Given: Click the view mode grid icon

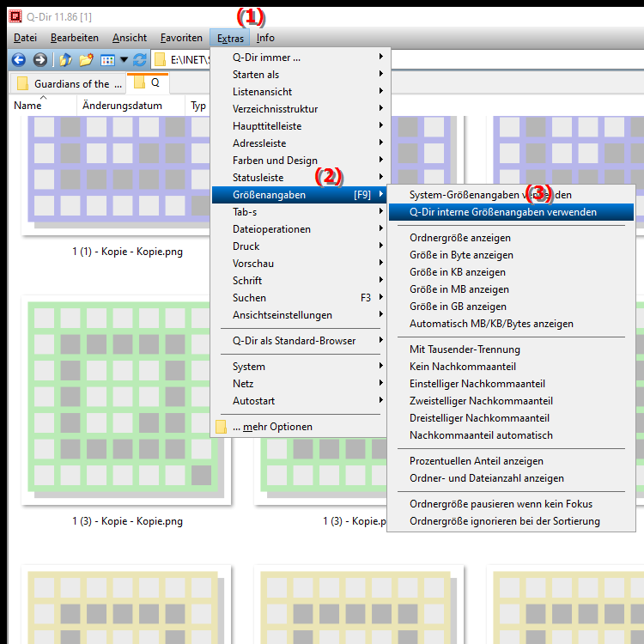Looking at the screenshot, I should pos(107,60).
